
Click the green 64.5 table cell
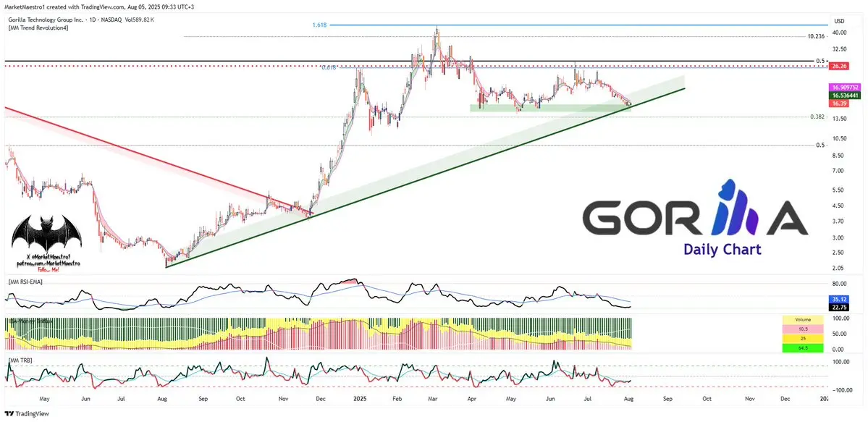click(803, 347)
